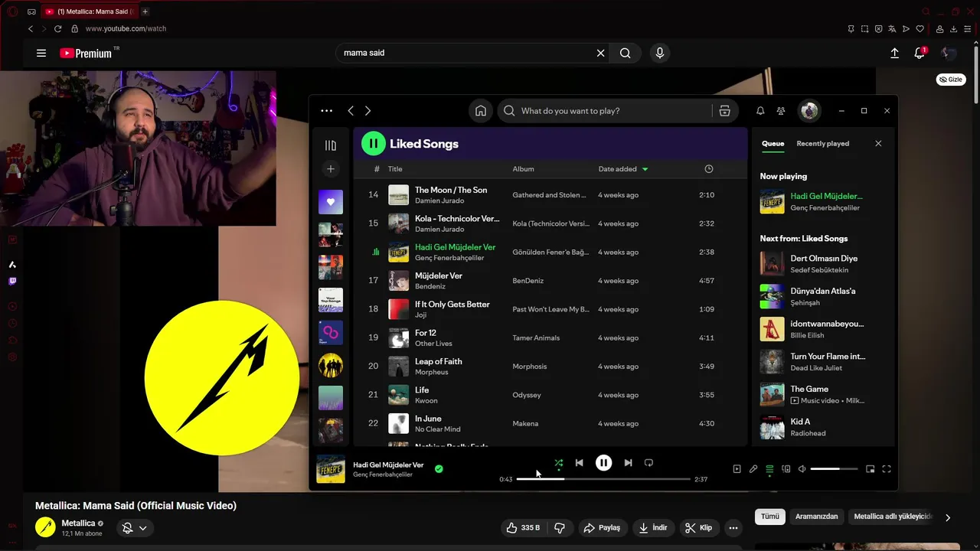Sort by duration clock icon

point(708,169)
